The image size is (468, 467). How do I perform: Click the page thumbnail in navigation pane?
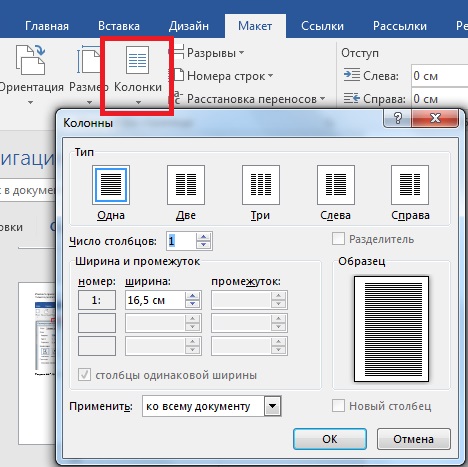click(37, 363)
